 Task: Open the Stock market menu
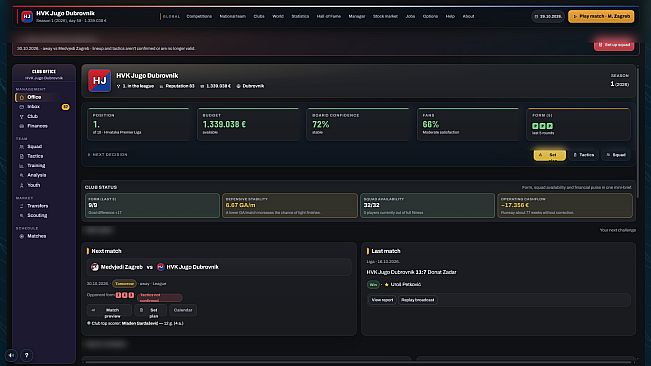click(x=385, y=16)
